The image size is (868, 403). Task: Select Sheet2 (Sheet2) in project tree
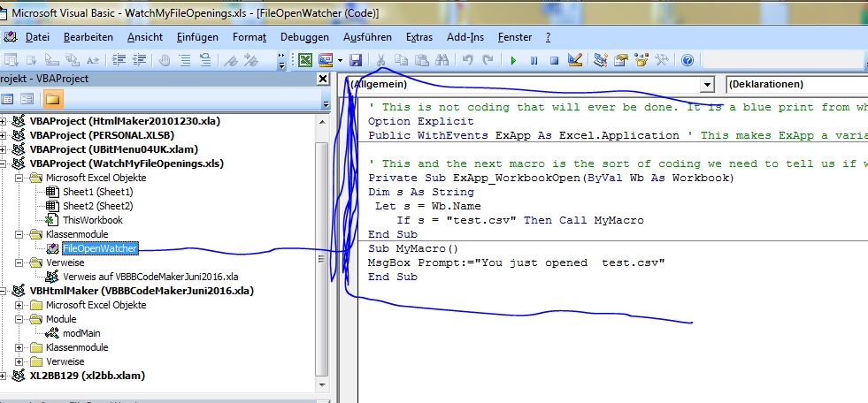(x=98, y=206)
